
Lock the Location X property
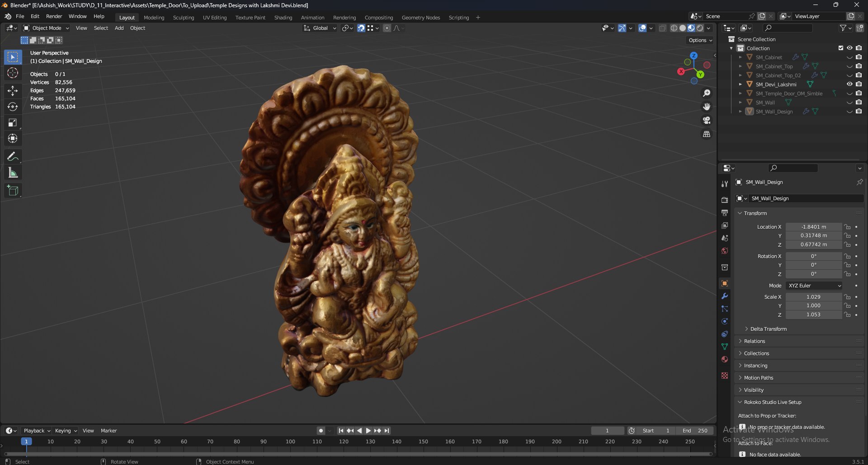848,227
